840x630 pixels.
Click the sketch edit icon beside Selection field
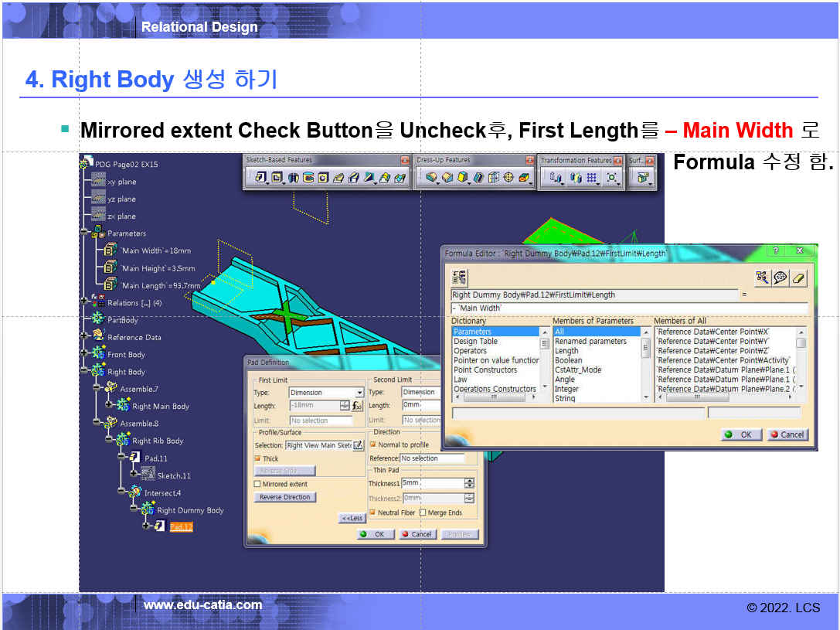click(358, 445)
